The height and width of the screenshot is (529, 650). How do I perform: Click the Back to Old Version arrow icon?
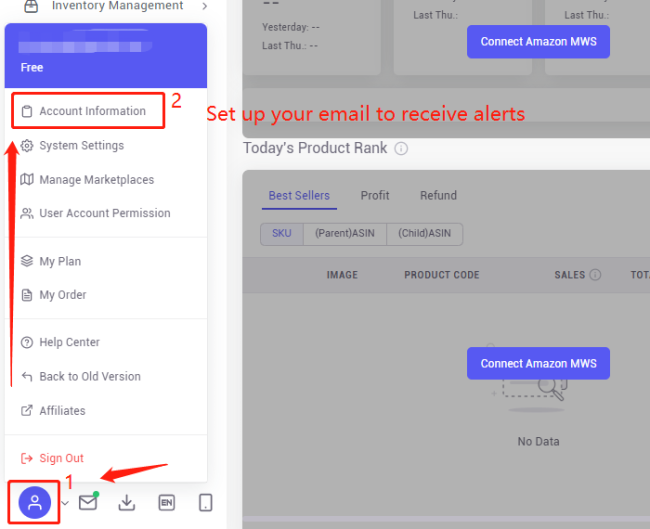(x=27, y=376)
